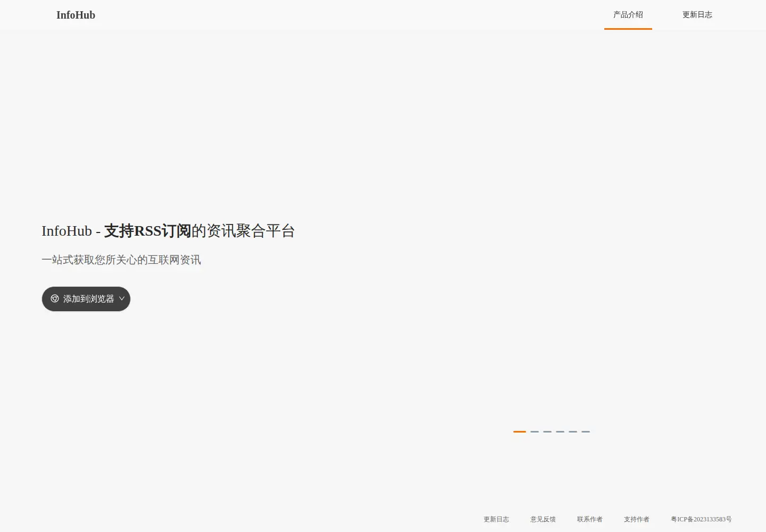Jump to the third carousel slide indicator

(x=547, y=431)
